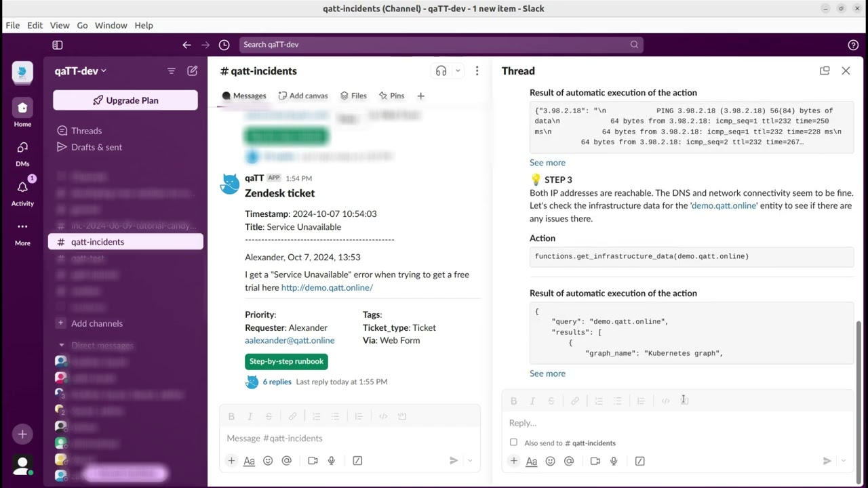Click the Upgrade Plan button
Screen dimensions: 868x488
(125, 100)
